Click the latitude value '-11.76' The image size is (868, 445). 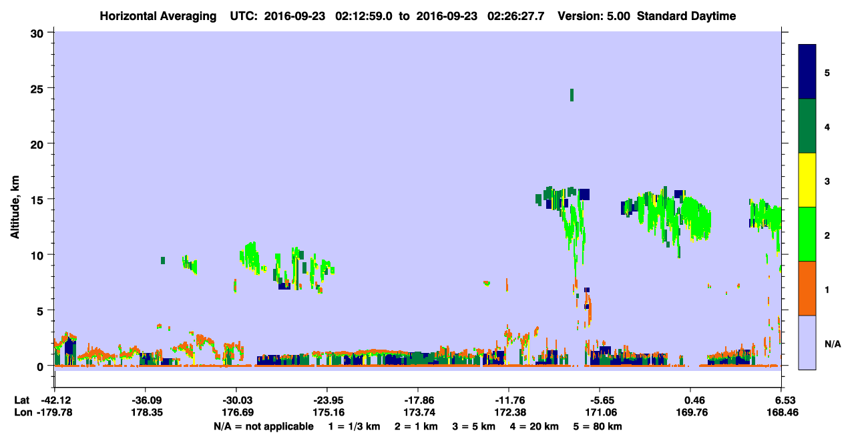[x=508, y=400]
